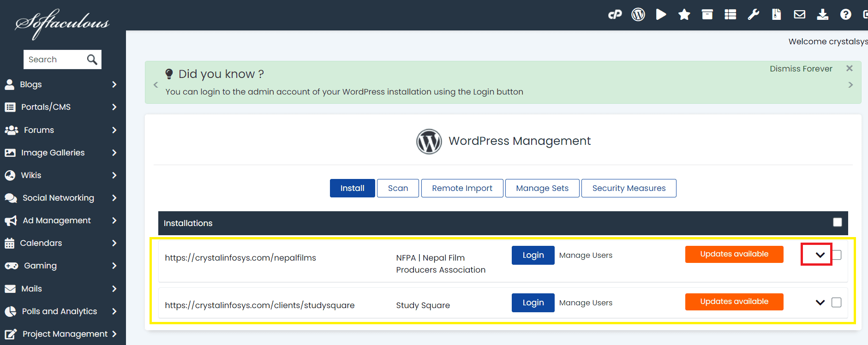
Task: Click Login for nepalfilms site
Action: [x=533, y=255]
